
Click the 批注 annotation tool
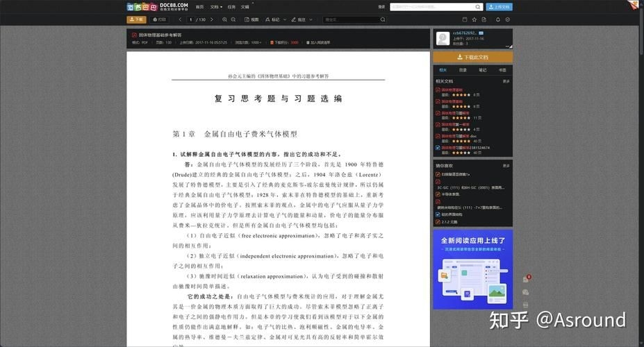click(298, 19)
